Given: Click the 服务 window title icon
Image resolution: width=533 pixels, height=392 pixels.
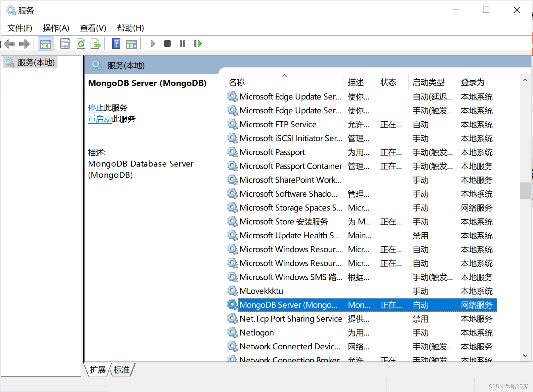Looking at the screenshot, I should coord(11,11).
